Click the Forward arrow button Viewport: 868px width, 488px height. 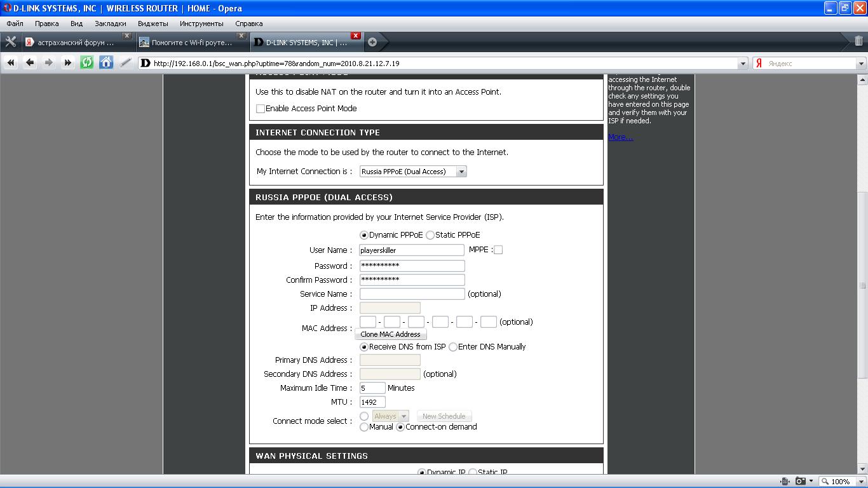coord(49,62)
